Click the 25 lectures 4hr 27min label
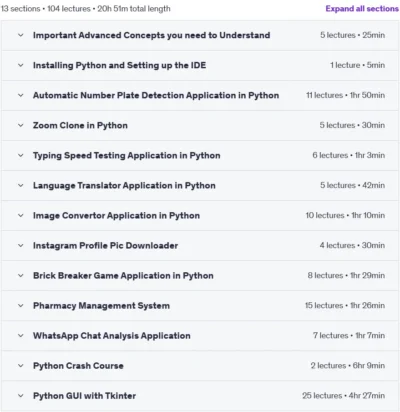 pyautogui.click(x=343, y=396)
